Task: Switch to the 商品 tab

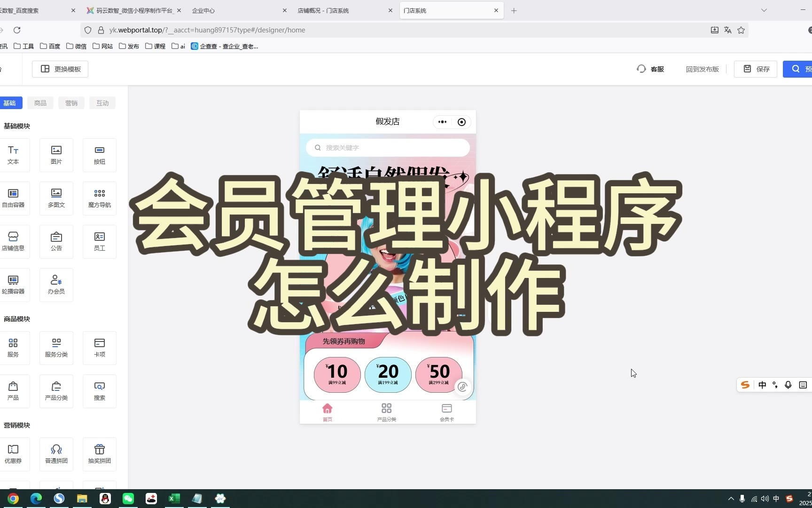Action: [40, 103]
